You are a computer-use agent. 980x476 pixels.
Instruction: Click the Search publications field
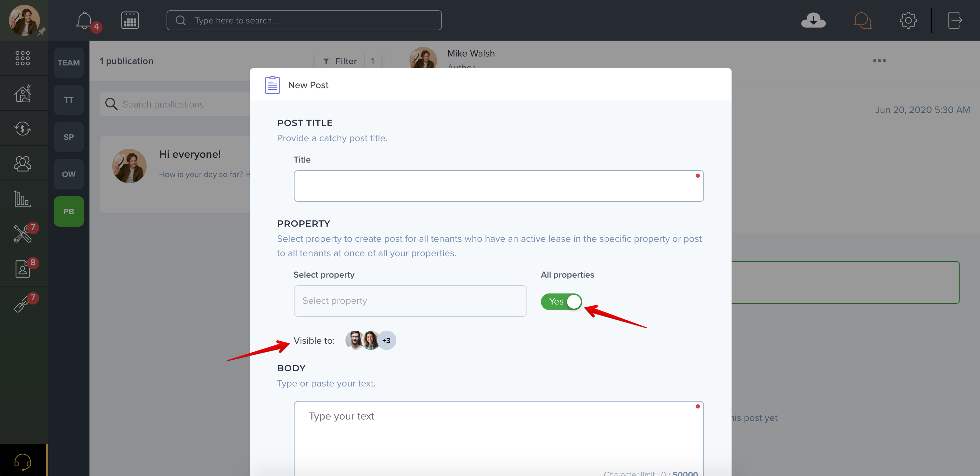(175, 104)
